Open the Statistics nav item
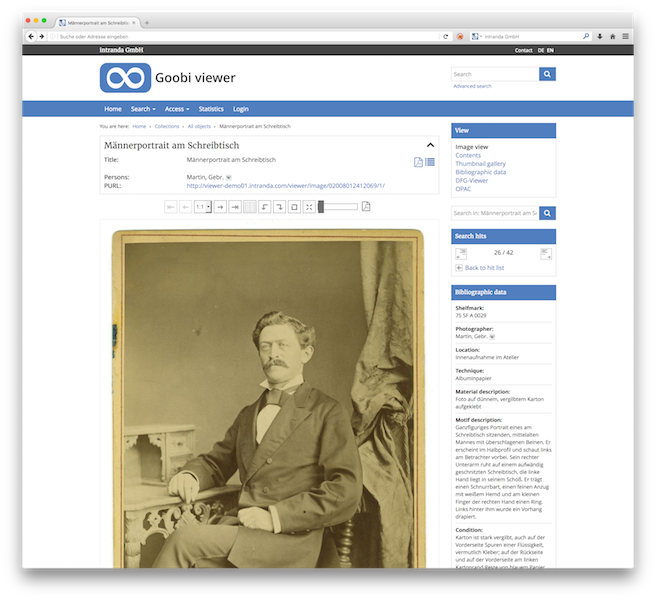 click(211, 109)
